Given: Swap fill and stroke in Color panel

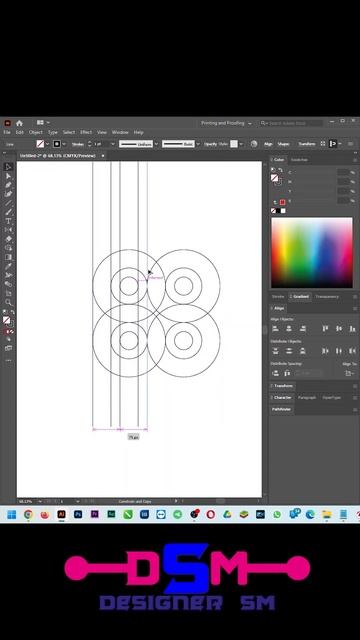Looking at the screenshot, I should click(x=281, y=170).
